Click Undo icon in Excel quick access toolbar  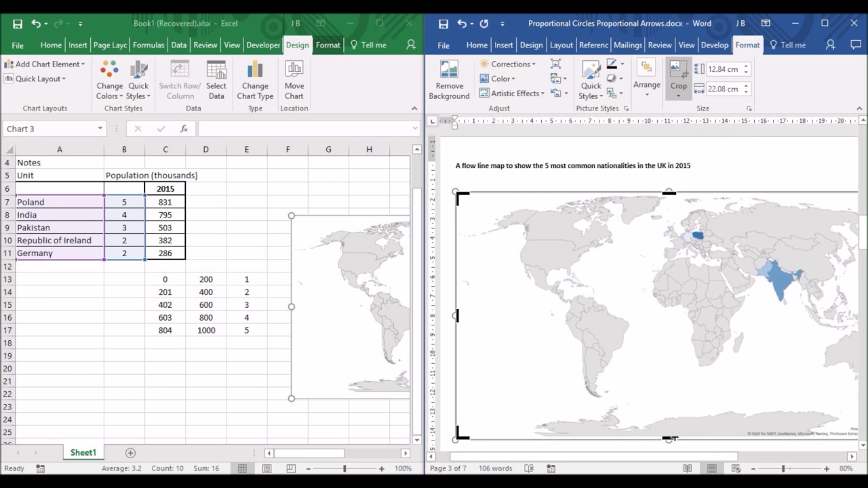pos(36,24)
